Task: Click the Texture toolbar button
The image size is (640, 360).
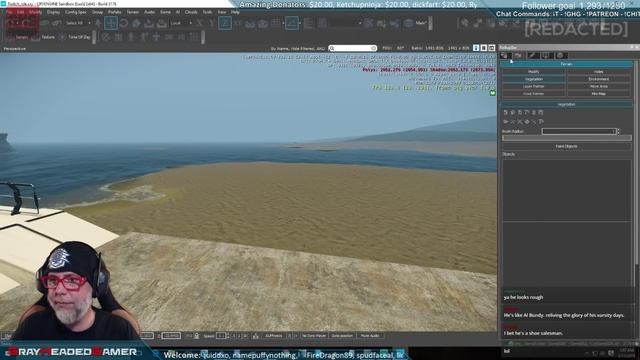Action: tap(44, 37)
